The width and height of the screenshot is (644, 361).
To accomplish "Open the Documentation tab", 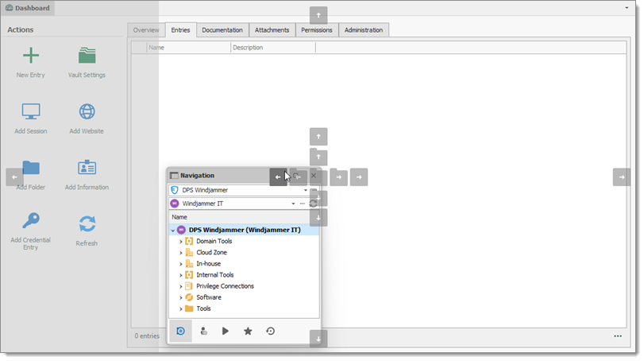I will click(222, 30).
